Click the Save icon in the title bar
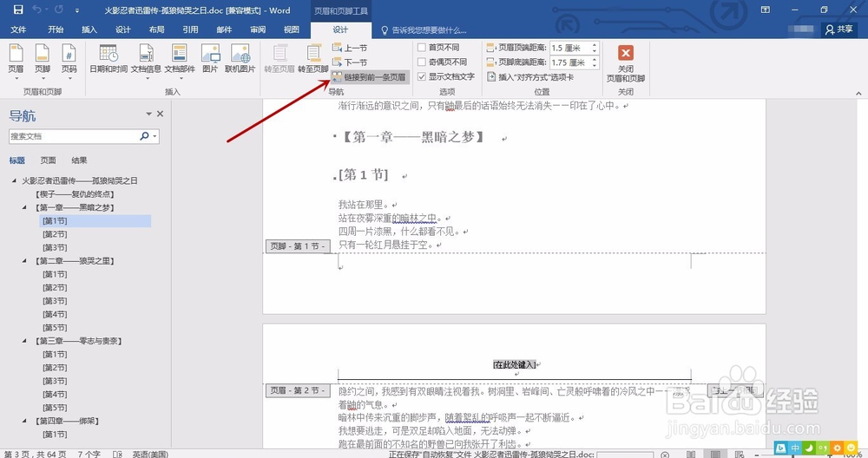Screen dimensions: 868x458 pyautogui.click(x=18, y=10)
